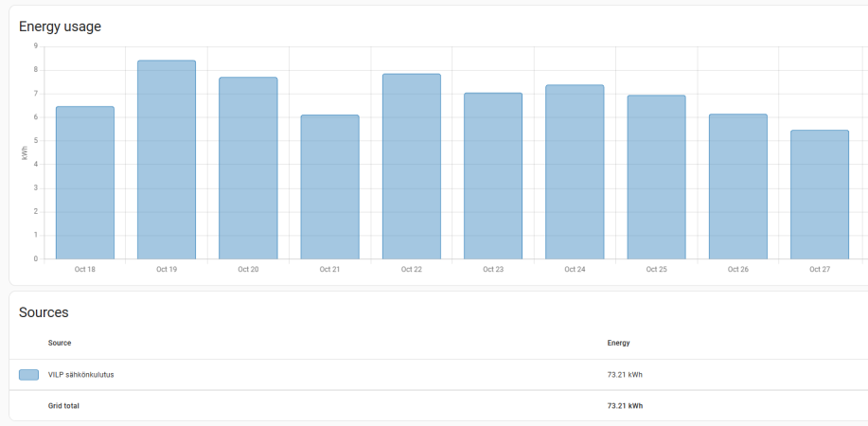Click the Oct 18 bar in chart
Screen dimensions: 868x426
pos(85,183)
